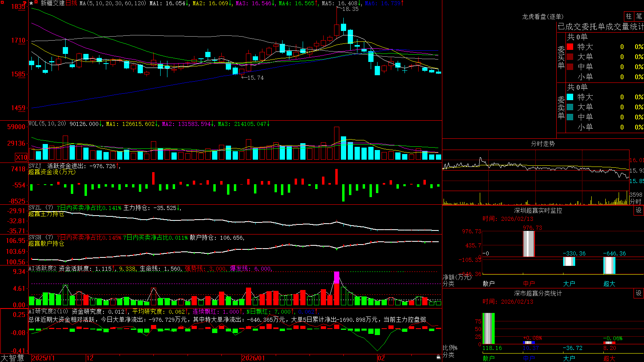Open chart settings via the red gear icon
Screen dimensions: 644x362
point(36,3)
